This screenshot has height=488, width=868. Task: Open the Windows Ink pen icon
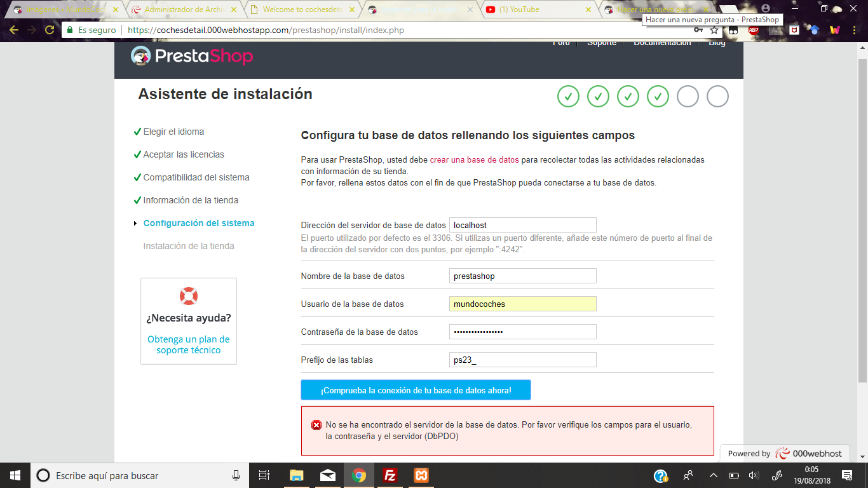coord(776,475)
